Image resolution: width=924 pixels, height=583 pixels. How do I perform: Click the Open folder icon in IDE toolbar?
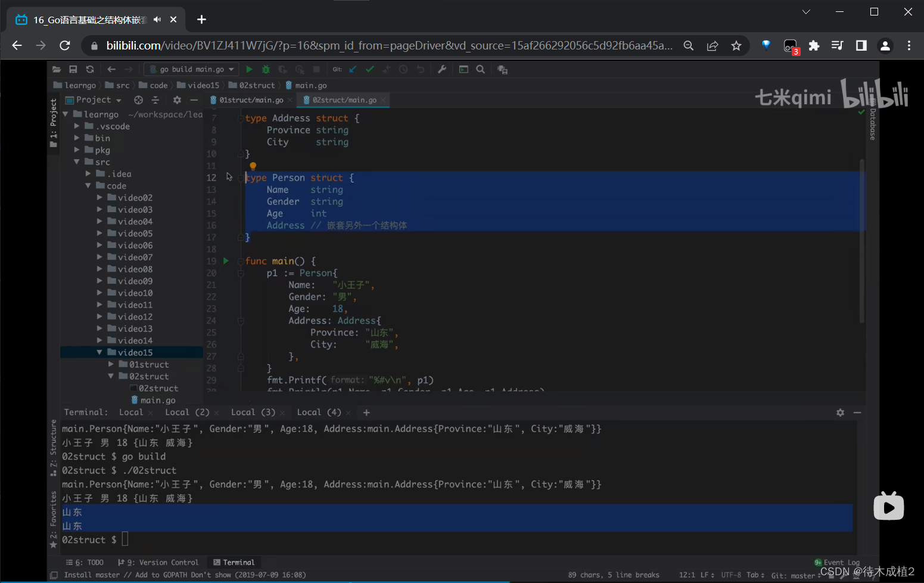pos(57,70)
